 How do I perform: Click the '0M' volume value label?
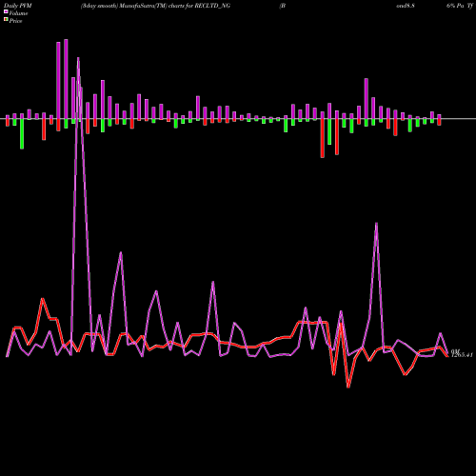tap(455, 351)
